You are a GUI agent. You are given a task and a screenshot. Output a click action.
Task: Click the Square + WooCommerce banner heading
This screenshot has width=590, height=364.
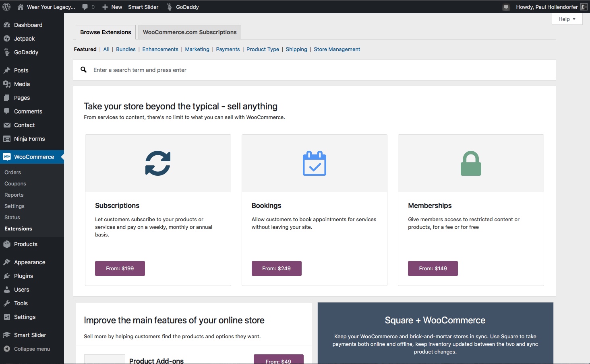(x=435, y=320)
